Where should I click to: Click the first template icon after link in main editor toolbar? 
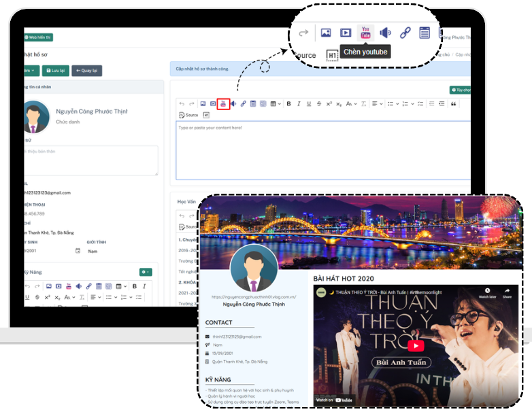coord(253,104)
